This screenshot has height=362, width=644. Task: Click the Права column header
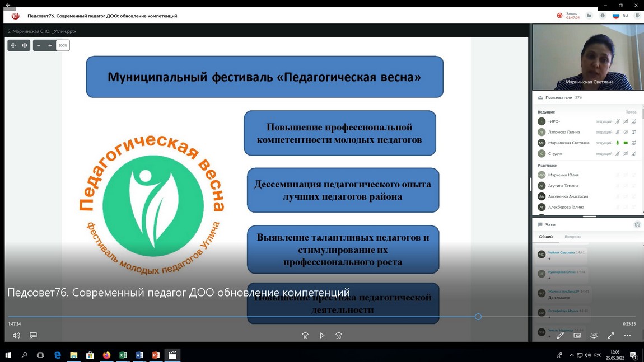click(x=631, y=112)
